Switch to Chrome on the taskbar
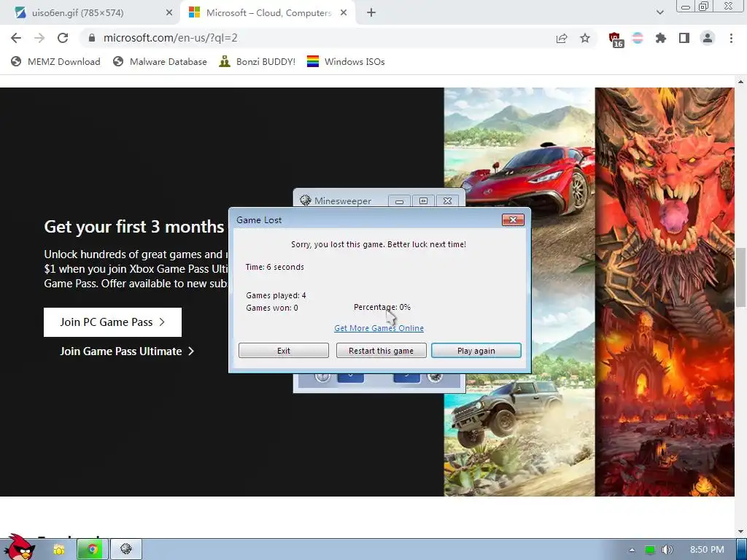The height and width of the screenshot is (560, 747). coord(93,550)
